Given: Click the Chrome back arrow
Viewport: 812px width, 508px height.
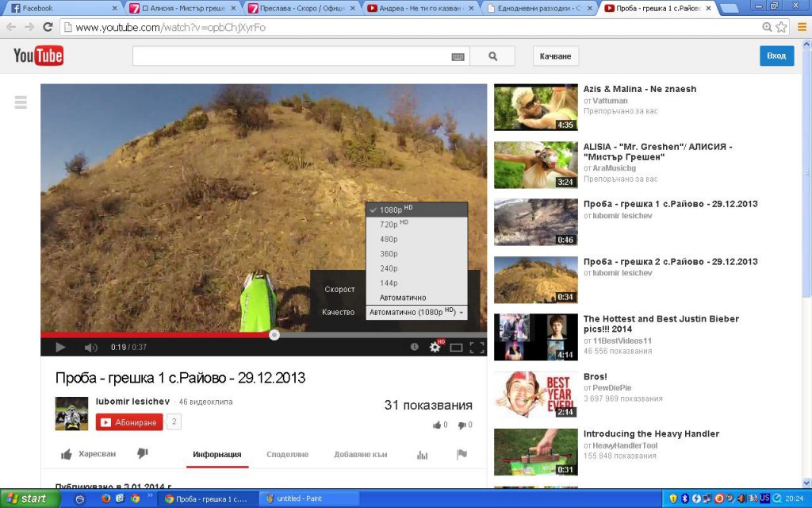Looking at the screenshot, I should pyautogui.click(x=11, y=27).
